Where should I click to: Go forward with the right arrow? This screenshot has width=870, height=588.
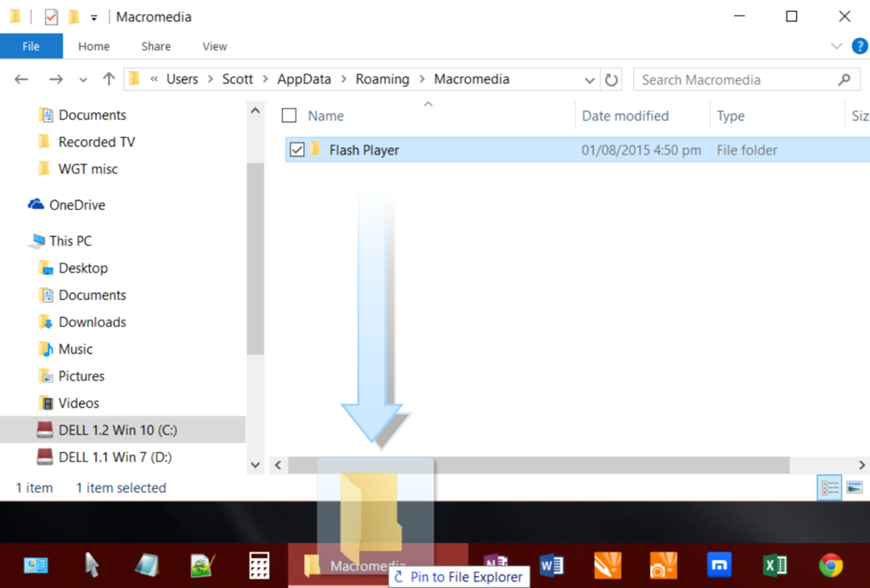click(55, 79)
